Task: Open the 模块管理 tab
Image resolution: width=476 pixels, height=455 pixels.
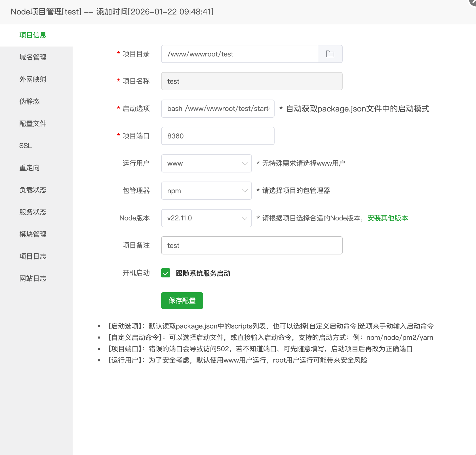Action: (36, 234)
